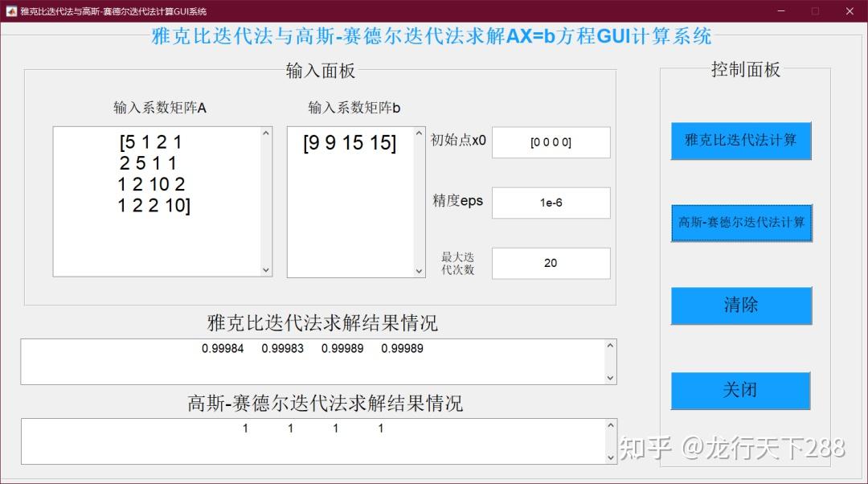Viewport: 868px width, 484px height.
Task: Click the down arrow of matrix b scrollbar
Action: click(x=419, y=271)
